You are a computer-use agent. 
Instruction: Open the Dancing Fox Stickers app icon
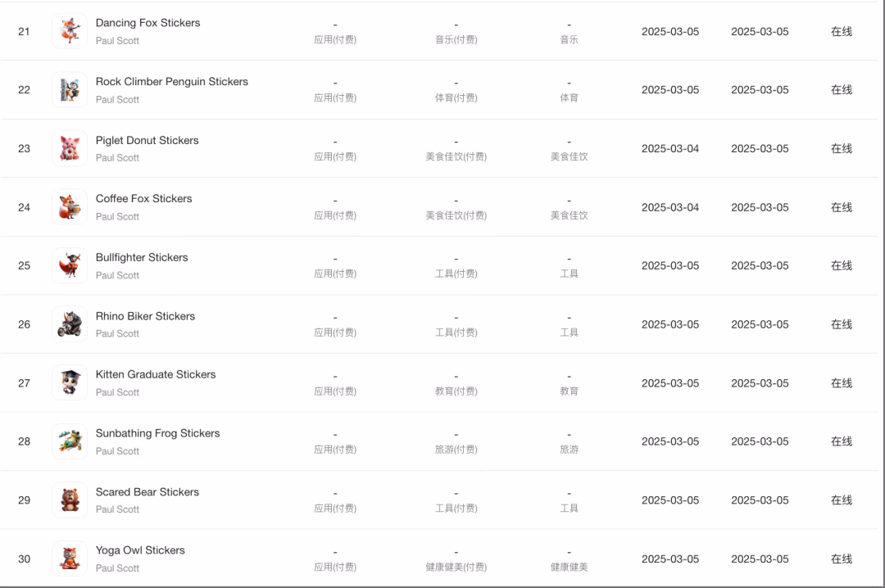click(70, 31)
